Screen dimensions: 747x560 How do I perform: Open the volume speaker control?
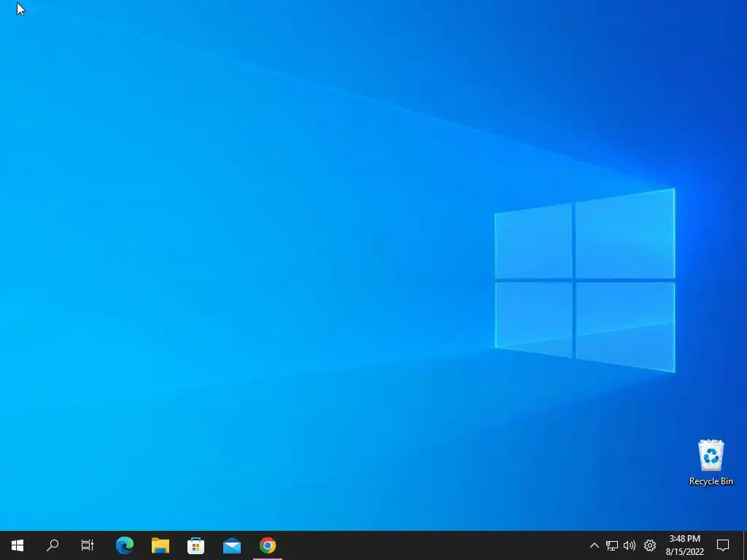coord(630,545)
